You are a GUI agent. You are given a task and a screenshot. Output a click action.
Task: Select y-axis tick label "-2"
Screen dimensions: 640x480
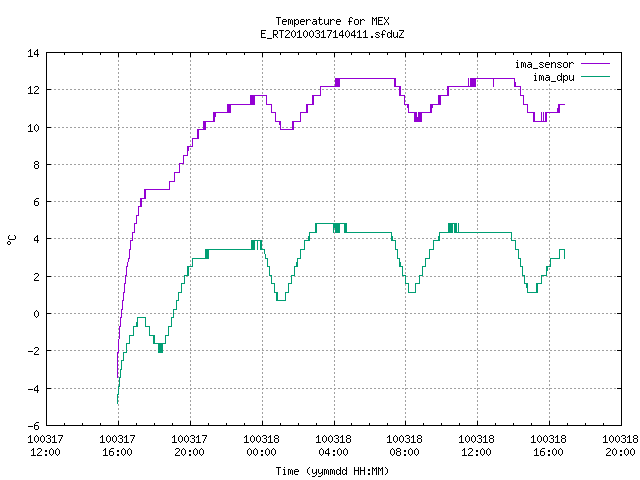33,351
